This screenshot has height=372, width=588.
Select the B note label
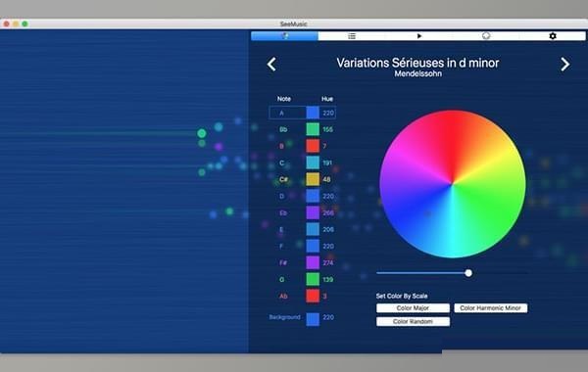281,146
